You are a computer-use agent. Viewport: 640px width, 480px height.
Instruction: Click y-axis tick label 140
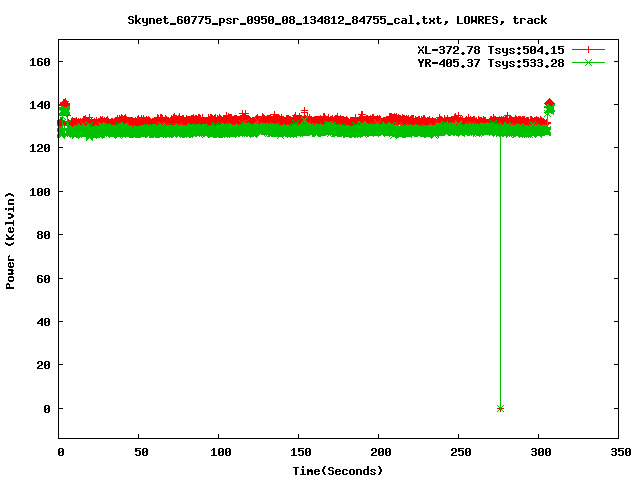click(40, 105)
